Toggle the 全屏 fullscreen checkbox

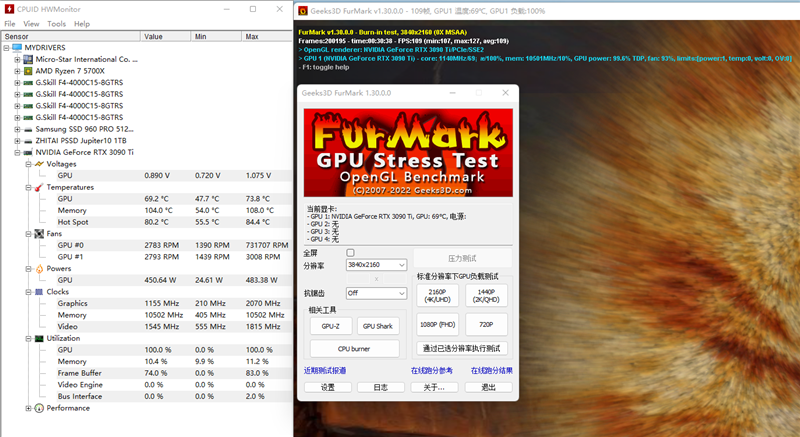[350, 252]
